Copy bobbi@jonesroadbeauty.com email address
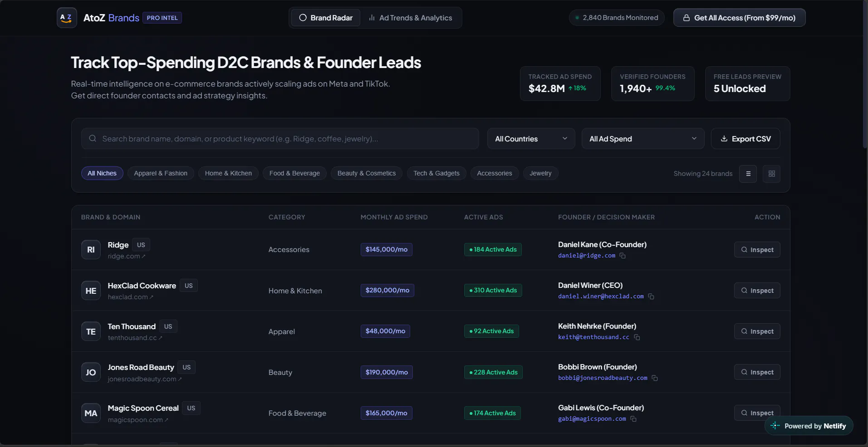868x447 pixels. coord(655,378)
